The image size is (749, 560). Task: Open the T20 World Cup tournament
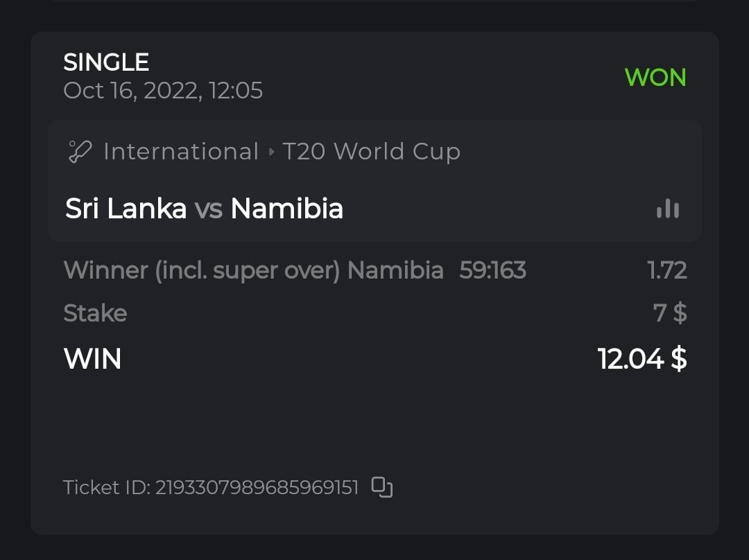click(x=371, y=151)
